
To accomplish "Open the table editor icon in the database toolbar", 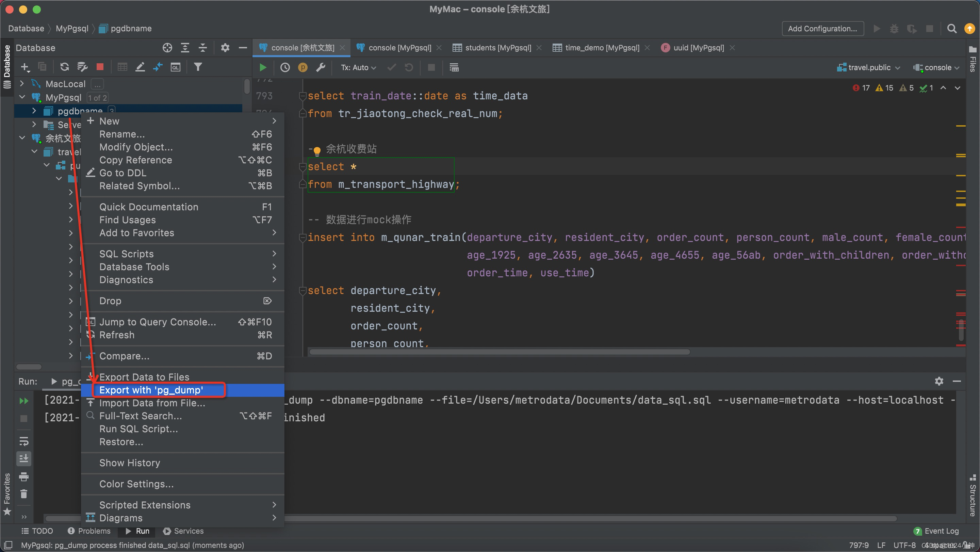I will click(x=122, y=67).
